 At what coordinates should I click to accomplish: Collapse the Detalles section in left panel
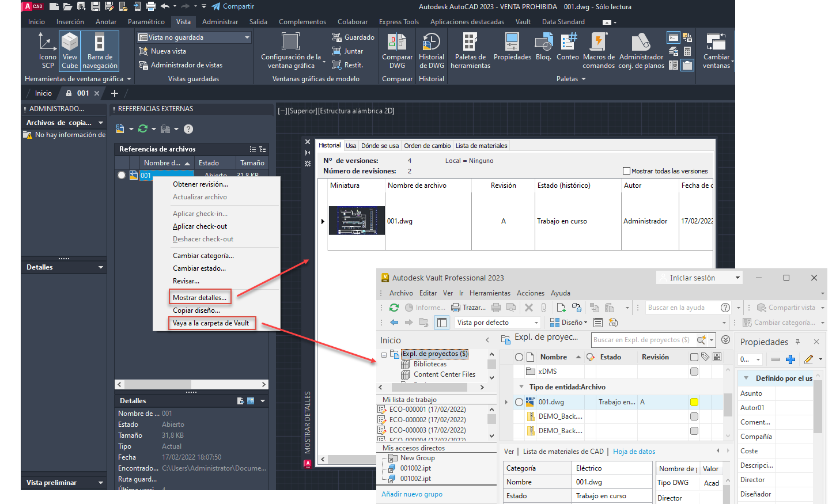(x=101, y=267)
